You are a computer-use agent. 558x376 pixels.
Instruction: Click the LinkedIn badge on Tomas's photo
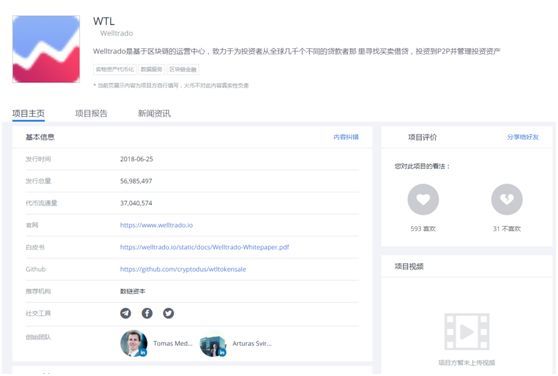coord(143,353)
